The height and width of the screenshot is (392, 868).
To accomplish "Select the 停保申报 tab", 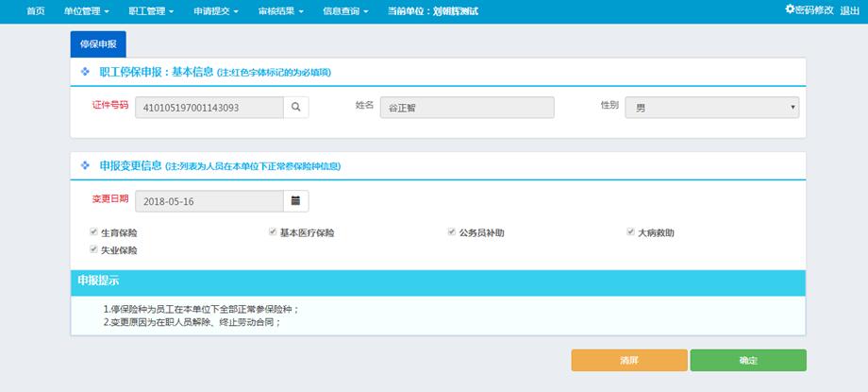I will pyautogui.click(x=98, y=44).
